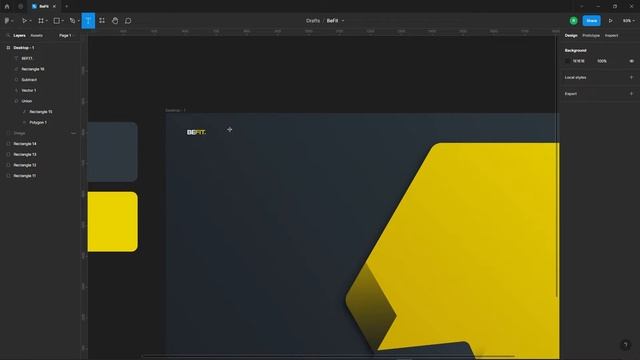Click the frame icon beside Desktop - 1
640x360 pixels.
8,48
